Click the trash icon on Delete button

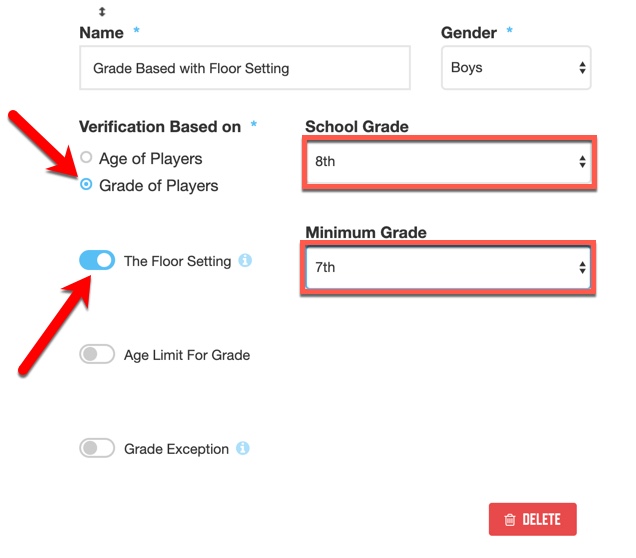coord(509,519)
